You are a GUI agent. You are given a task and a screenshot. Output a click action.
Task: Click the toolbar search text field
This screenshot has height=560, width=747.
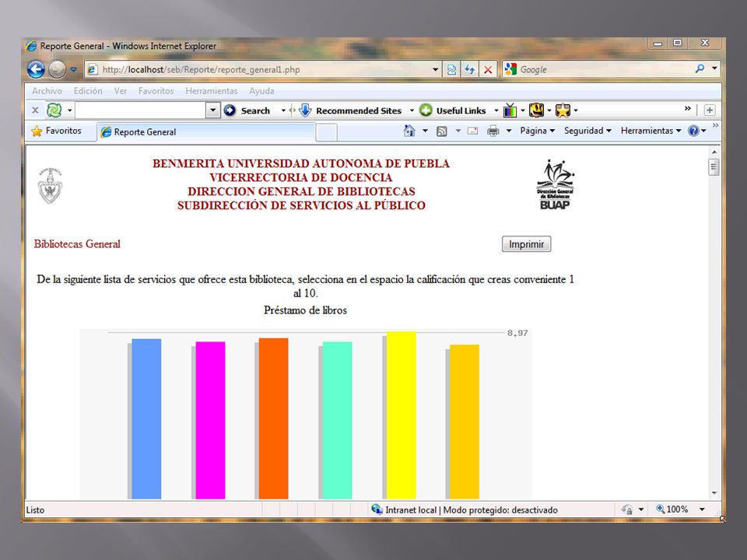141,110
